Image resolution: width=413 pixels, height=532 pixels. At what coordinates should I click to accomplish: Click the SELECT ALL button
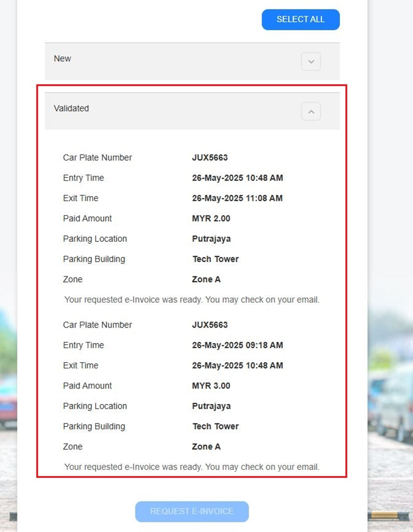click(300, 19)
